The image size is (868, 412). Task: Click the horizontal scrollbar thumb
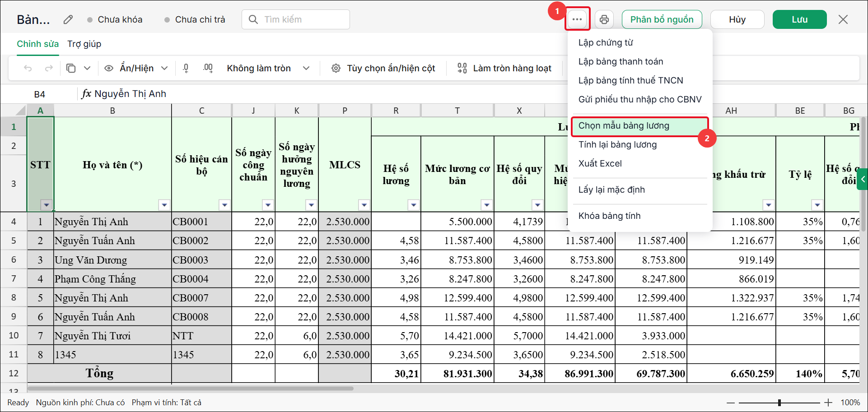[190, 388]
